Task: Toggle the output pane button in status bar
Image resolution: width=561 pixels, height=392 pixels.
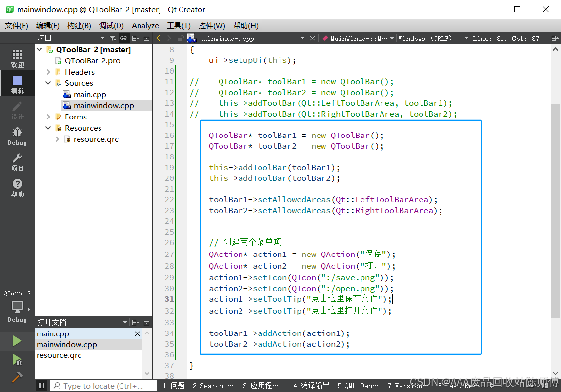Action: click(41, 385)
